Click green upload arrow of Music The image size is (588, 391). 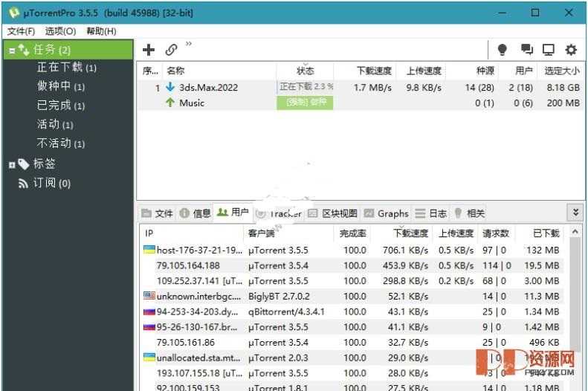170,103
